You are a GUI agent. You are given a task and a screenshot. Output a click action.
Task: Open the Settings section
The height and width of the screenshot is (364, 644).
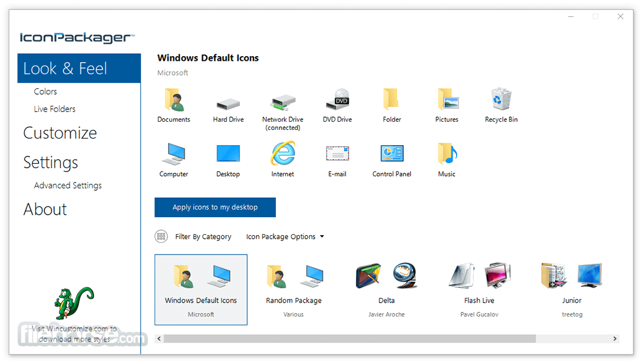(50, 163)
